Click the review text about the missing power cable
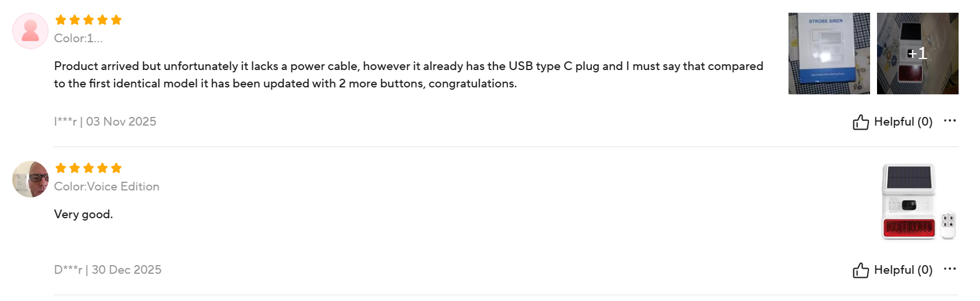Image resolution: width=980 pixels, height=301 pixels. (x=408, y=75)
